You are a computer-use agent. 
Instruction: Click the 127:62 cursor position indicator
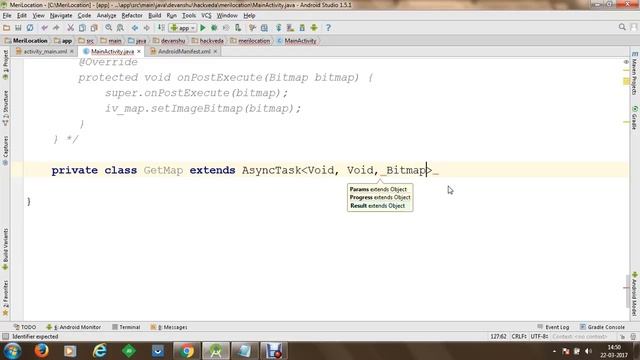coord(498,336)
